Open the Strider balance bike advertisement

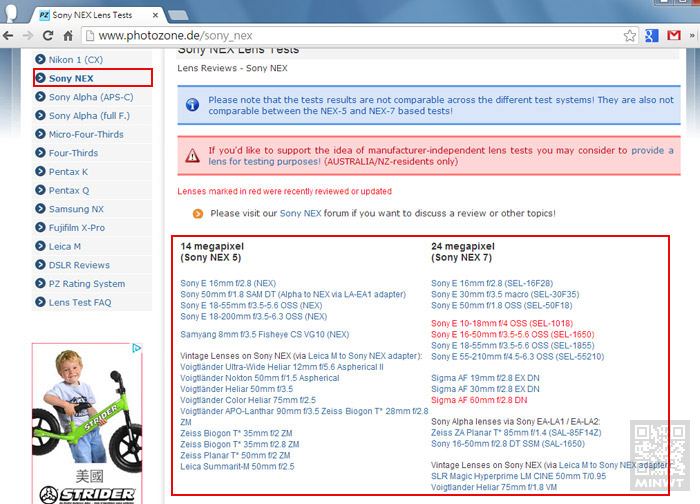[87, 424]
